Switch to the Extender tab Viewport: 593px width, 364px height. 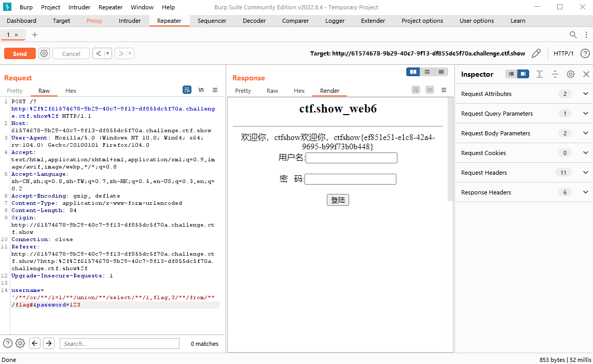pyautogui.click(x=373, y=21)
